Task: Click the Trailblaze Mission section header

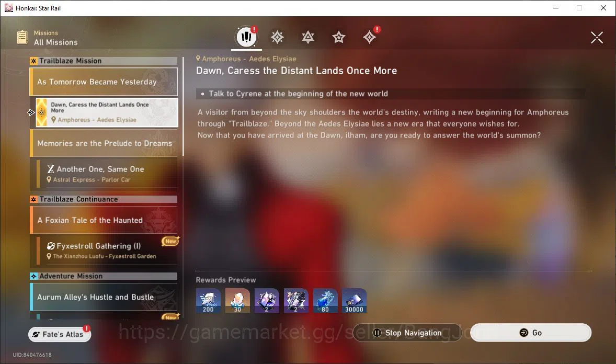Action: pyautogui.click(x=104, y=61)
